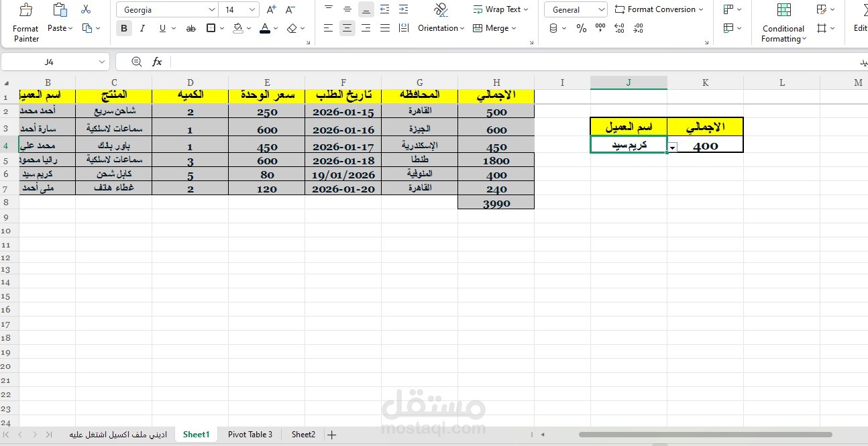The height and width of the screenshot is (446, 868).
Task: Open Alignment settings dialog launcher arrow
Action: point(532,42)
